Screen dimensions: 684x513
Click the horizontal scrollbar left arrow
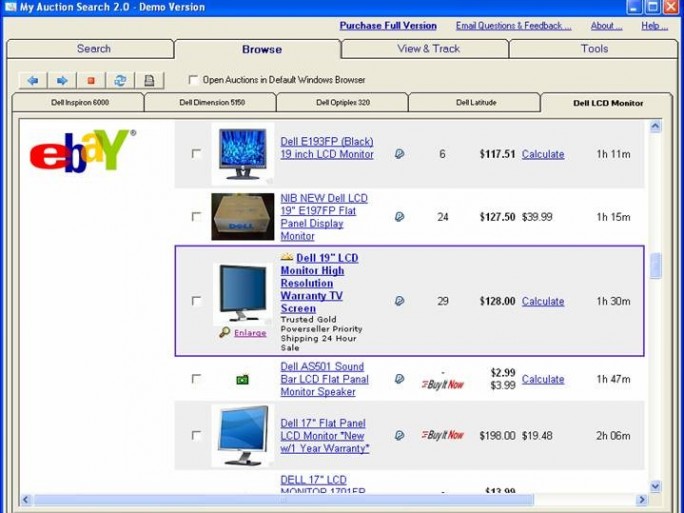click(x=26, y=499)
